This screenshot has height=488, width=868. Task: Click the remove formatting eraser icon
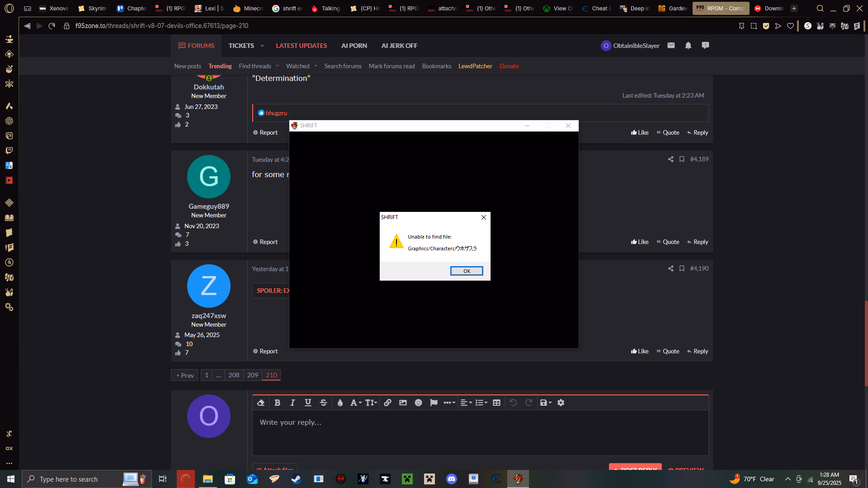click(x=261, y=403)
